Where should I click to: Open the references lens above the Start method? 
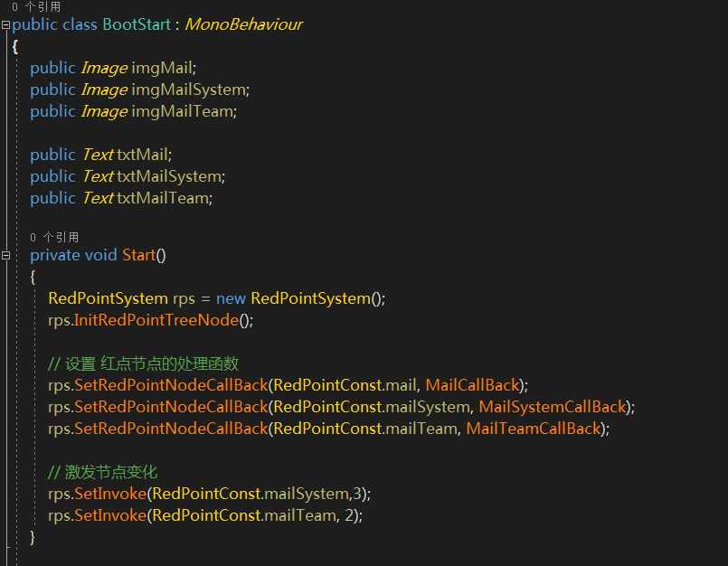coord(54,237)
